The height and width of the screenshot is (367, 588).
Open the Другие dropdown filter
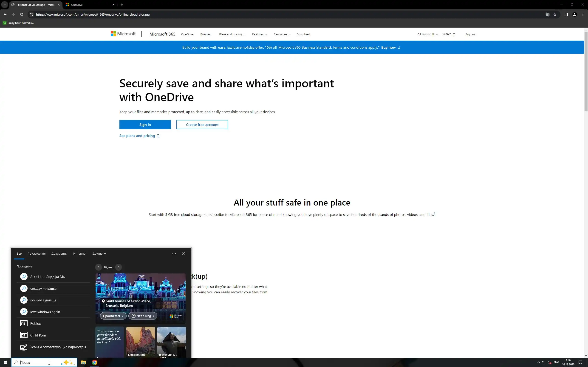click(x=99, y=253)
